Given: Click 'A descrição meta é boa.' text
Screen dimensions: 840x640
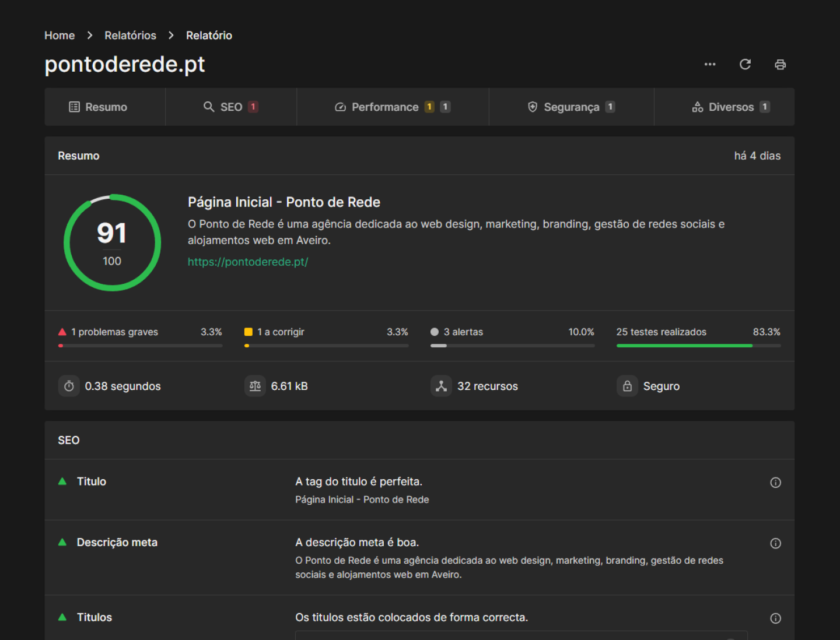Looking at the screenshot, I should (x=357, y=543).
